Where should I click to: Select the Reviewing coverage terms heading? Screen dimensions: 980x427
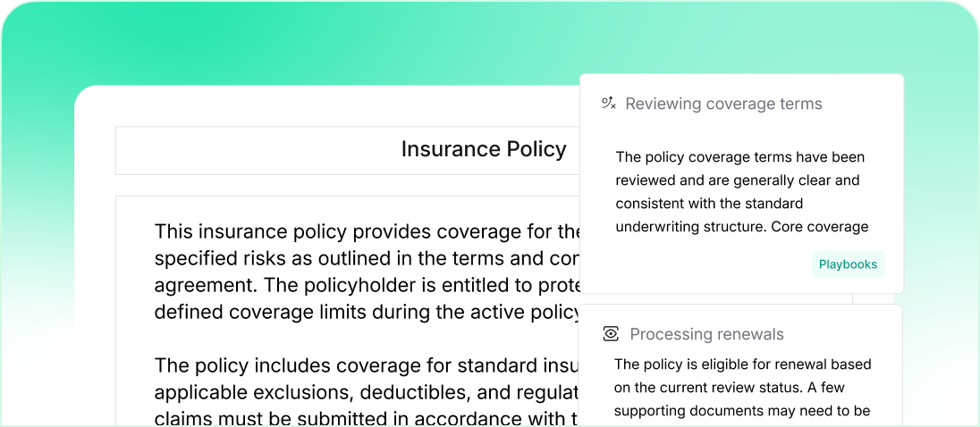pos(723,104)
